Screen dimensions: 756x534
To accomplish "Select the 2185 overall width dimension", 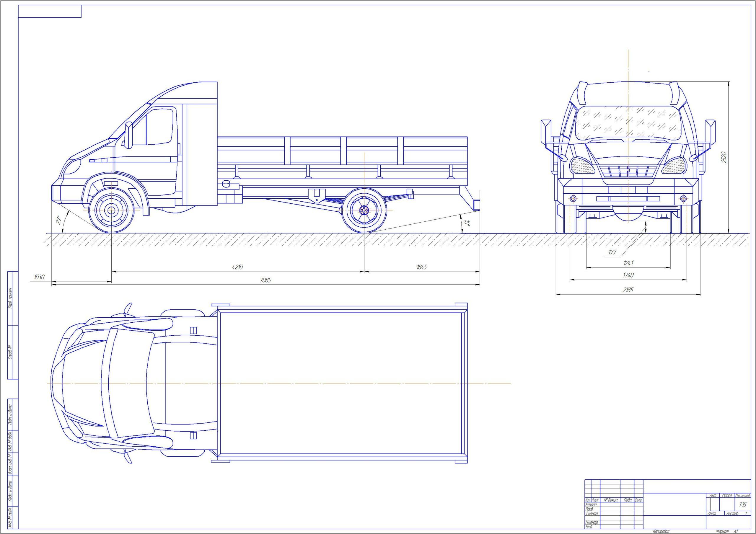I will pyautogui.click(x=628, y=290).
